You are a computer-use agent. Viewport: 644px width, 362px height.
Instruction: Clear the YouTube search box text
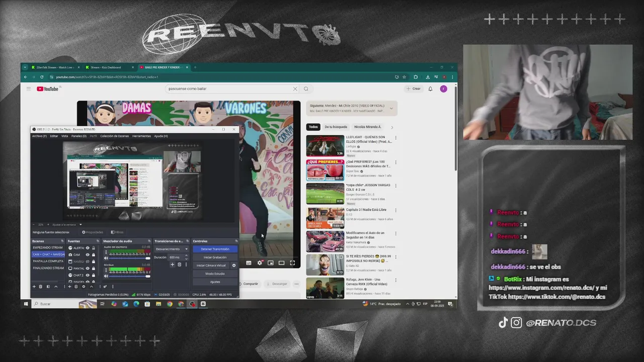[x=295, y=88]
